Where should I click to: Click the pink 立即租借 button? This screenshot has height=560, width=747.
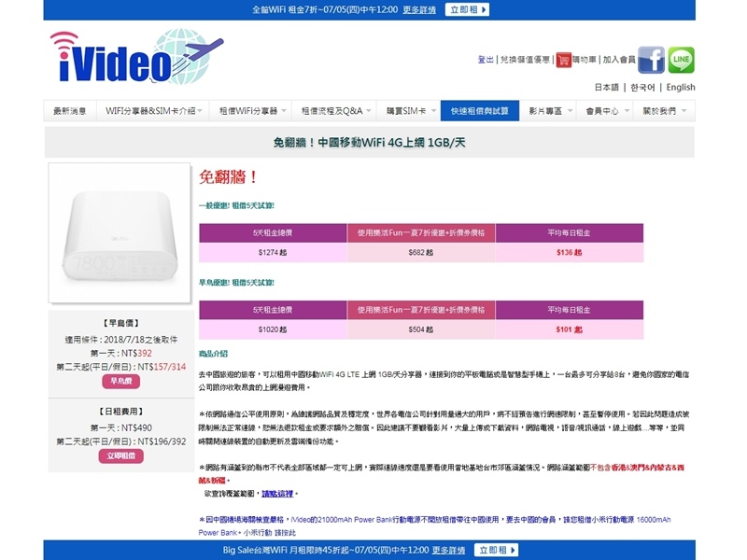pos(121,456)
